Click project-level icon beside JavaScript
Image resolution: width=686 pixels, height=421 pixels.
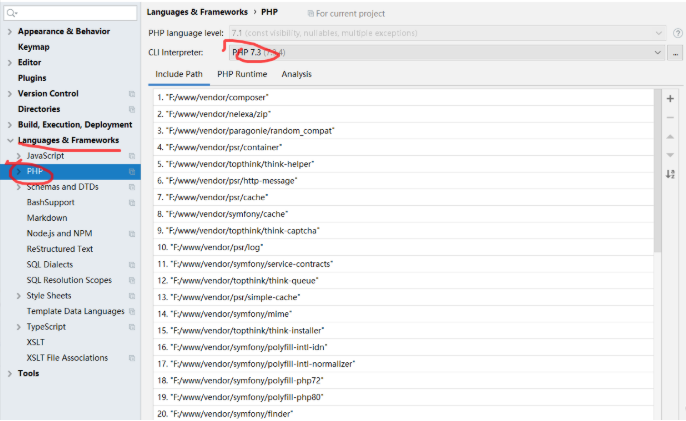tap(132, 156)
